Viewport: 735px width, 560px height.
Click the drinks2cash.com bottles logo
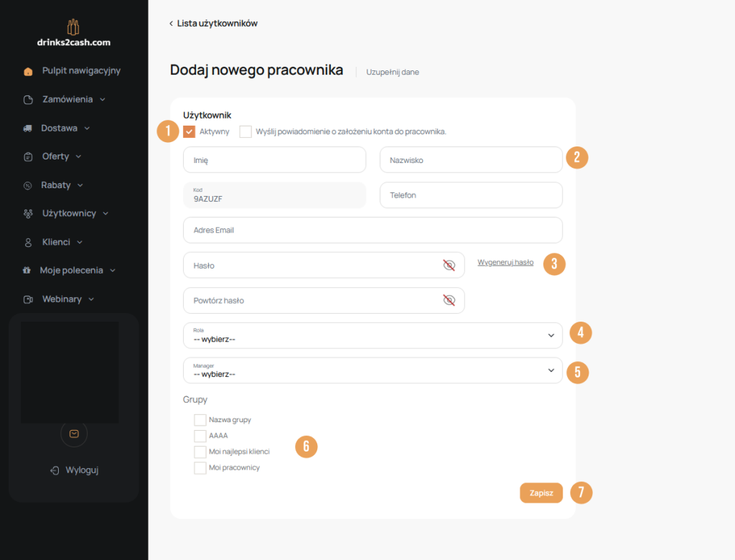[73, 28]
